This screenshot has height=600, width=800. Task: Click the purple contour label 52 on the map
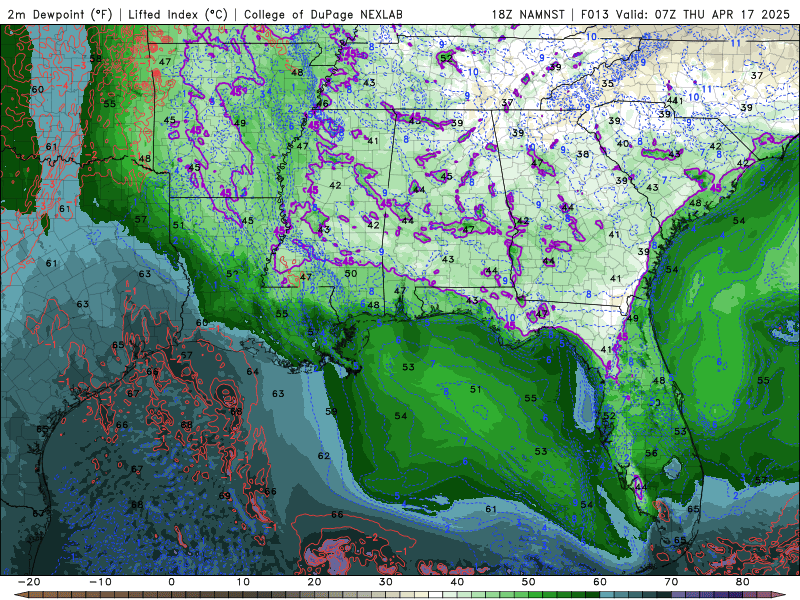pos(446,58)
